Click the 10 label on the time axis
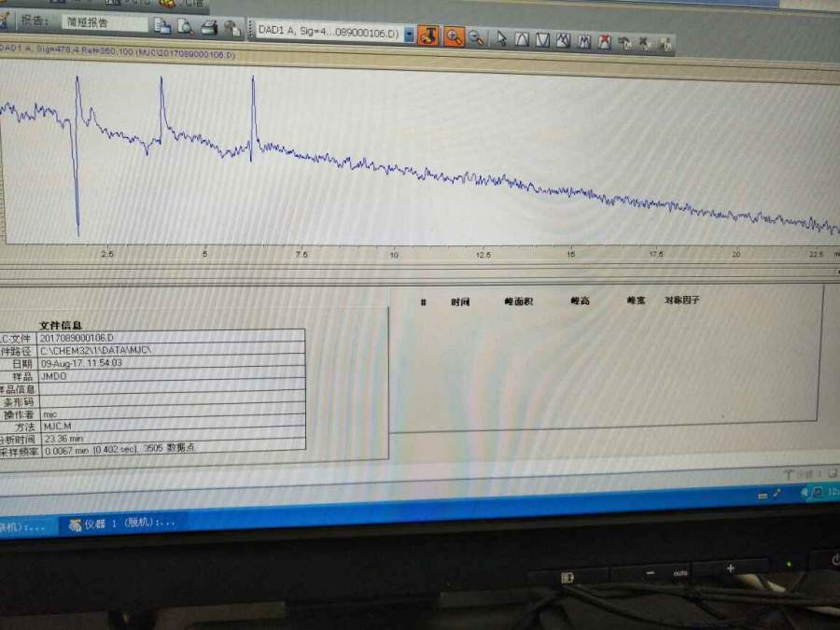The height and width of the screenshot is (630, 840). pyautogui.click(x=394, y=256)
